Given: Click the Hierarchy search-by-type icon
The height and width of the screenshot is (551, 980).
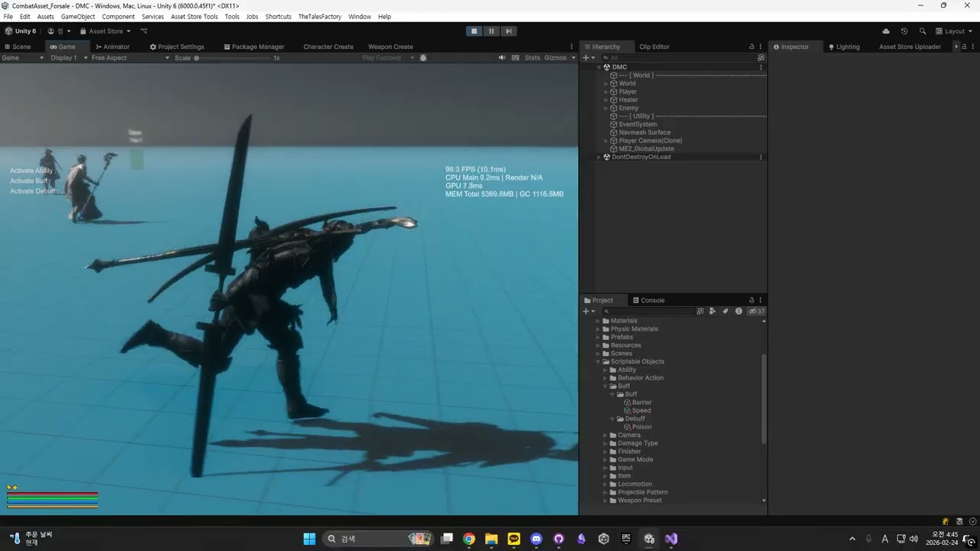Looking at the screenshot, I should (761, 58).
